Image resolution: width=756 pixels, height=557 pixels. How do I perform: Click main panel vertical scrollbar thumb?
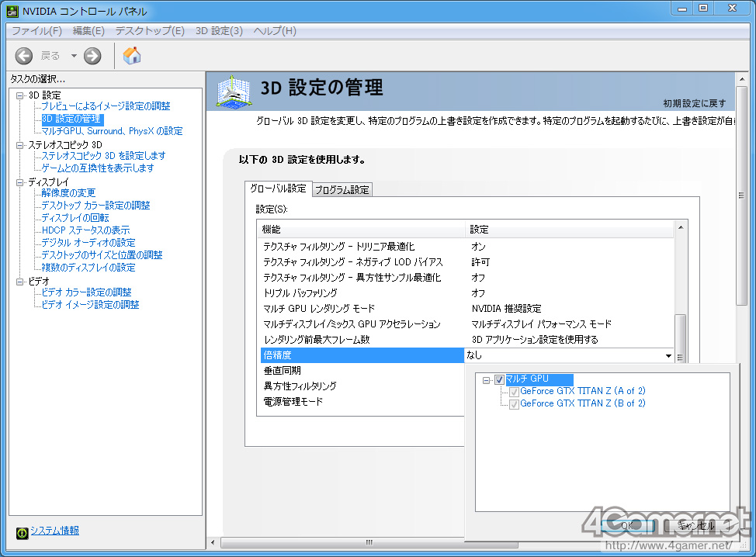(741, 195)
